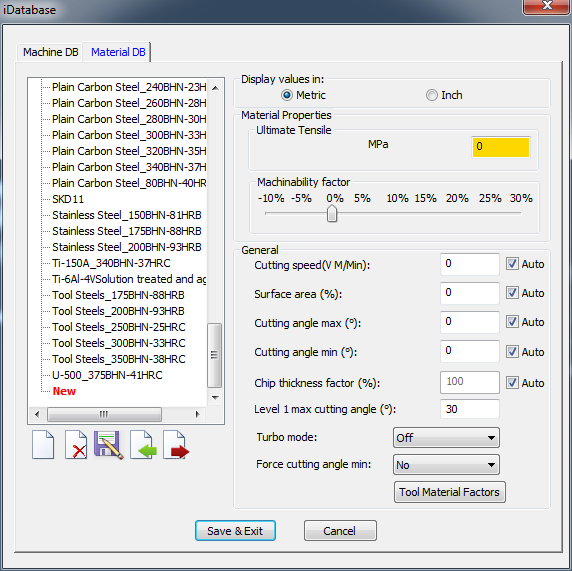Select Plain Carbon Steel_260BHN-28H material
Screen dimensions: 572x571
129,103
